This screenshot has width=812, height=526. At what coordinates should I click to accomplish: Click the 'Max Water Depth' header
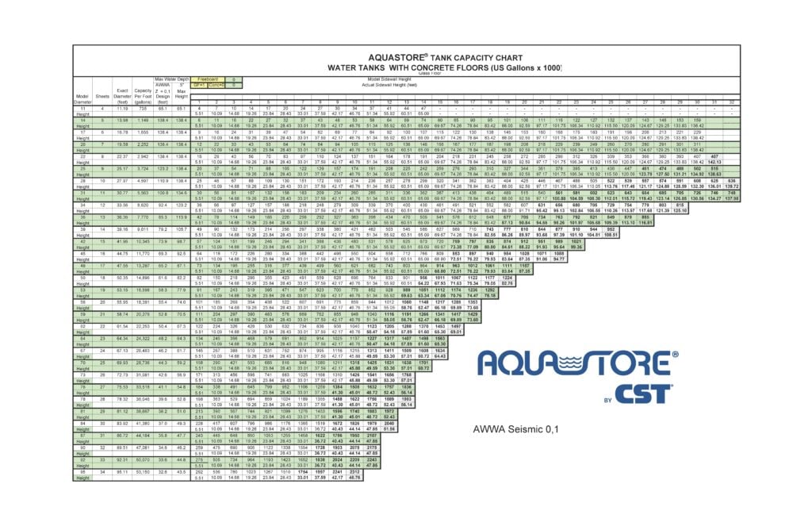pos(172,79)
